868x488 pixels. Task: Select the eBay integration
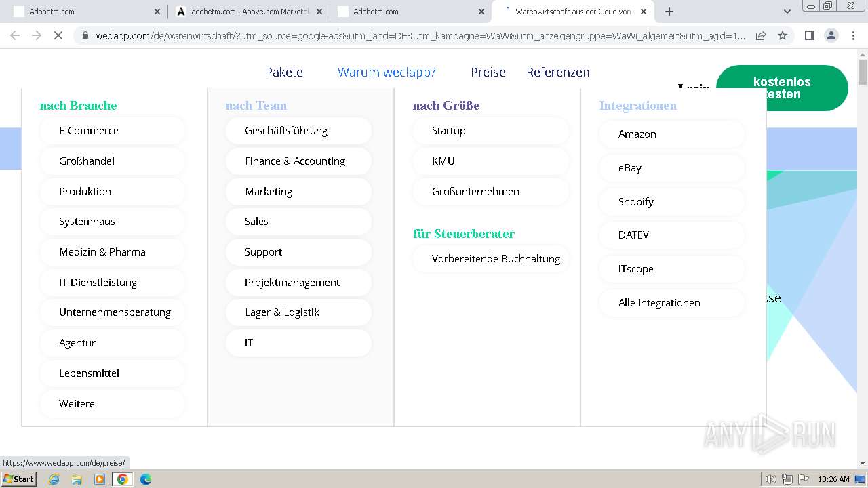(672, 168)
